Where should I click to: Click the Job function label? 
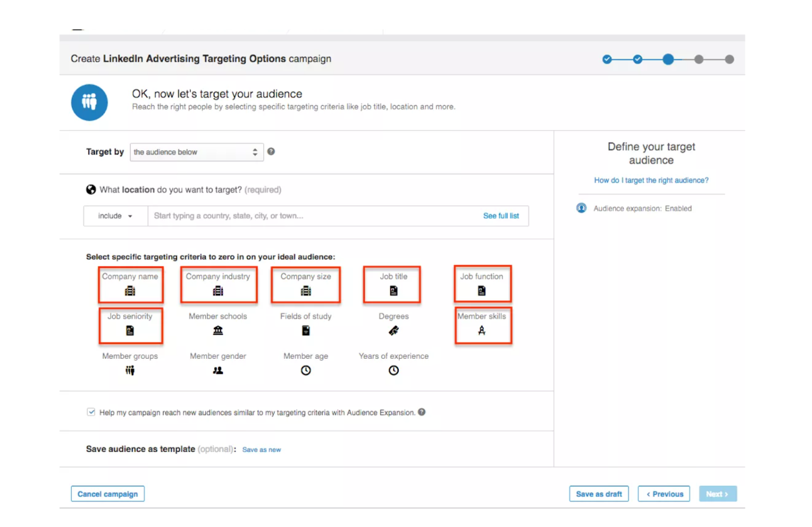481,276
